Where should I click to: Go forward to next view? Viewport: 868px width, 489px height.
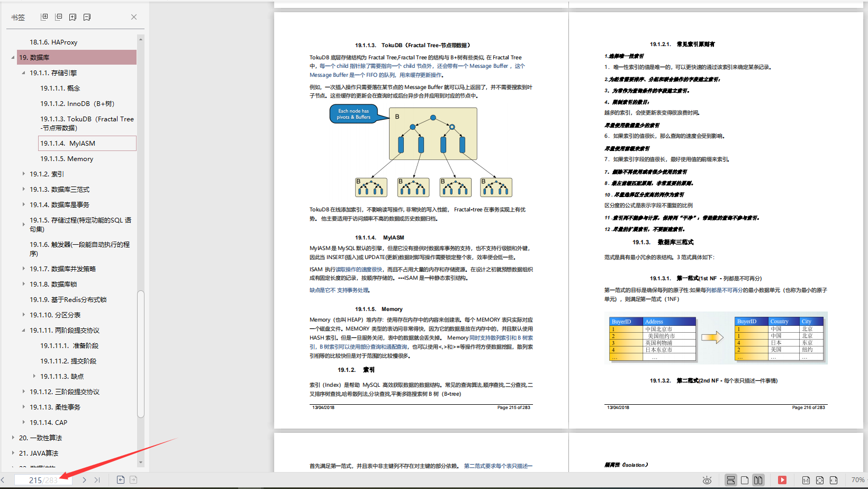click(133, 480)
